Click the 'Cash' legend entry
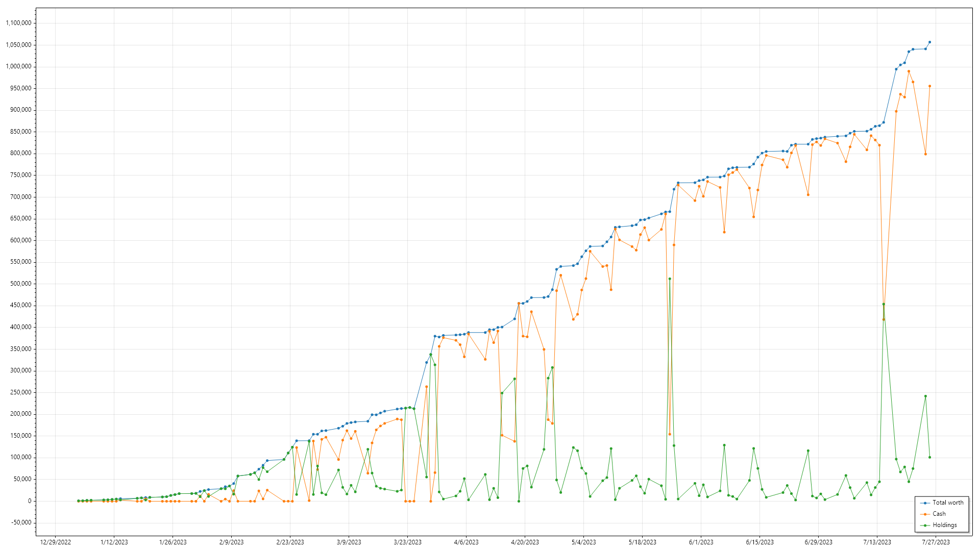This screenshot has width=980, height=551. point(933,514)
